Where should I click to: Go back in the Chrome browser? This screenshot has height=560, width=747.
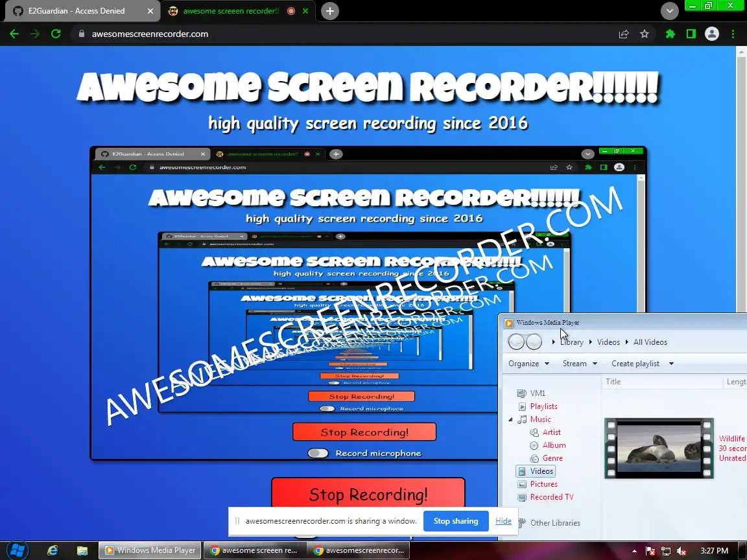tap(14, 34)
